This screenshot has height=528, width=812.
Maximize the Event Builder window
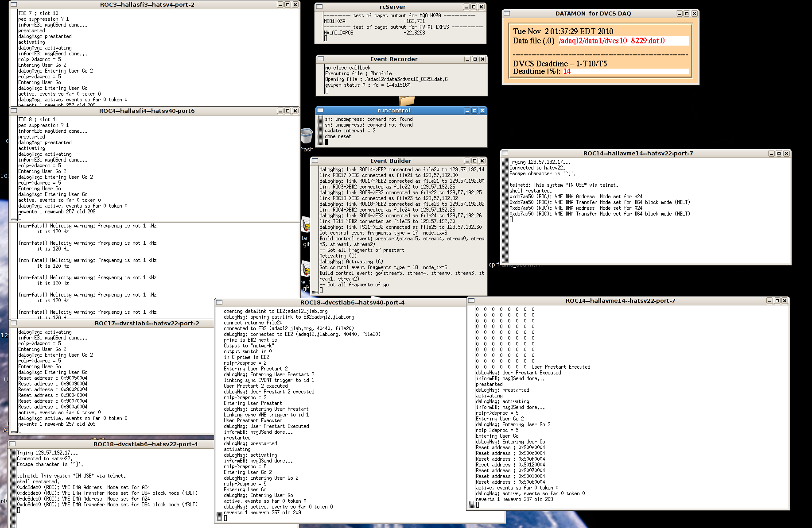474,161
